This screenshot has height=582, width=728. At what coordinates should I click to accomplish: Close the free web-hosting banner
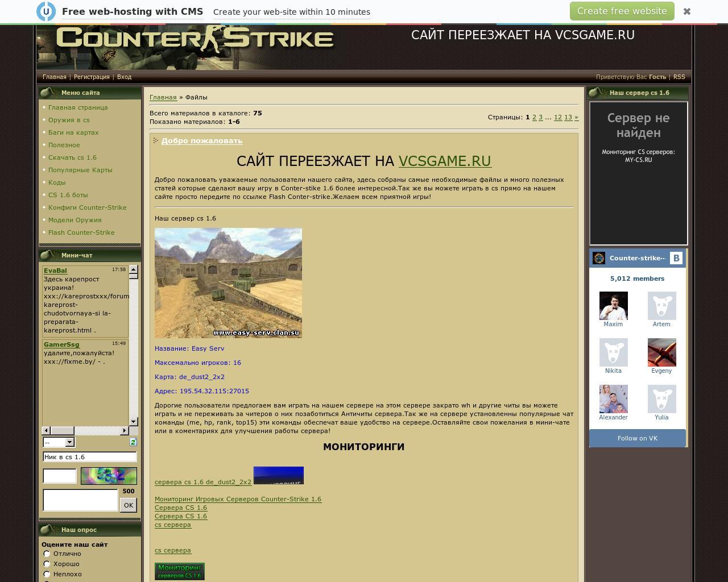pos(687,11)
